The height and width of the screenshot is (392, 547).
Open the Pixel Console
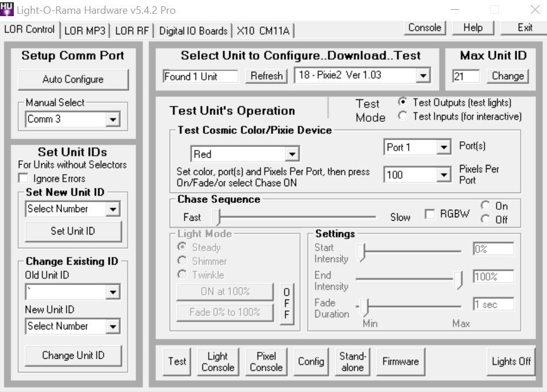266,362
